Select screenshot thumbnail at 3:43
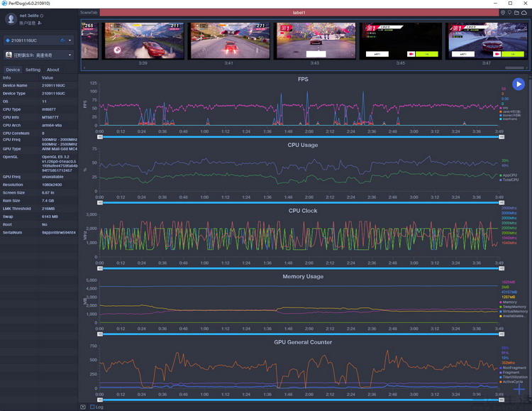This screenshot has height=411, width=532. 315,41
